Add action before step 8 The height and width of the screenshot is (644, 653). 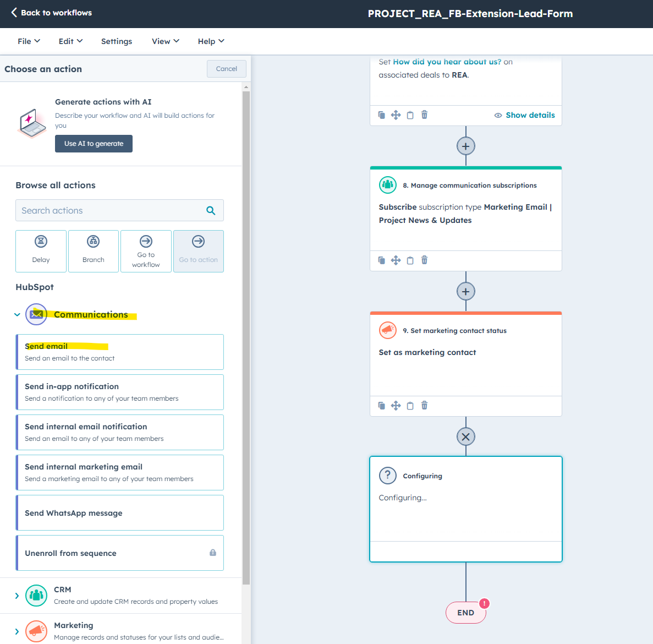click(465, 146)
